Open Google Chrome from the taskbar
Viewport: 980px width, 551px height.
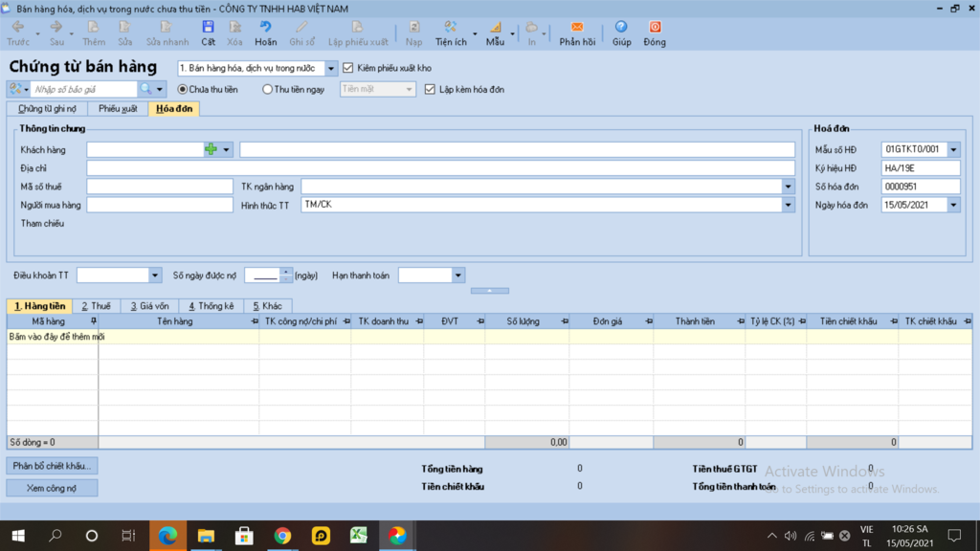tap(282, 536)
